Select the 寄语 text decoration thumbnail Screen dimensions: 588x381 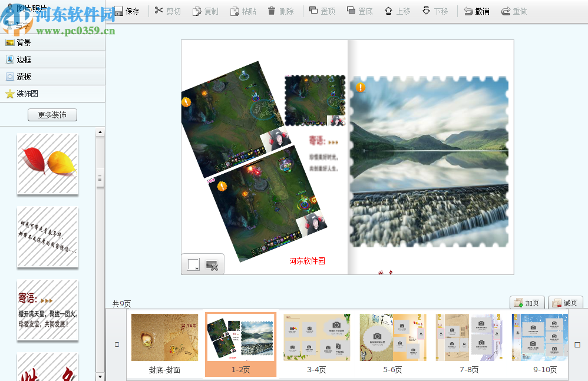(x=48, y=310)
